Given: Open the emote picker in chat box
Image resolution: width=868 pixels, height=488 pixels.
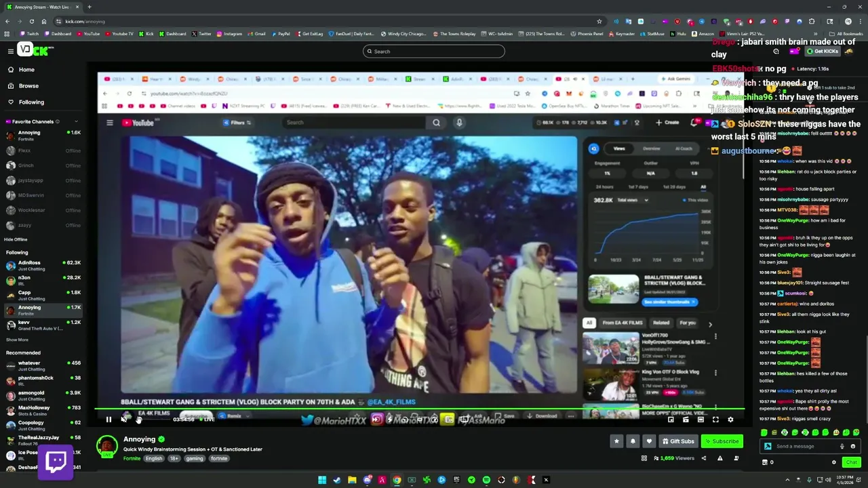Looking at the screenshot, I should (x=853, y=446).
